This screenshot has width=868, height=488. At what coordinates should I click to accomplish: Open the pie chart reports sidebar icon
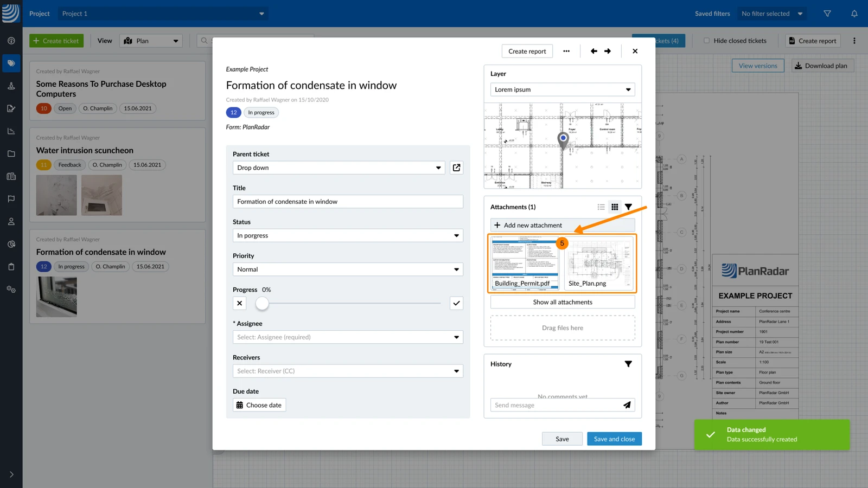pyautogui.click(x=11, y=244)
